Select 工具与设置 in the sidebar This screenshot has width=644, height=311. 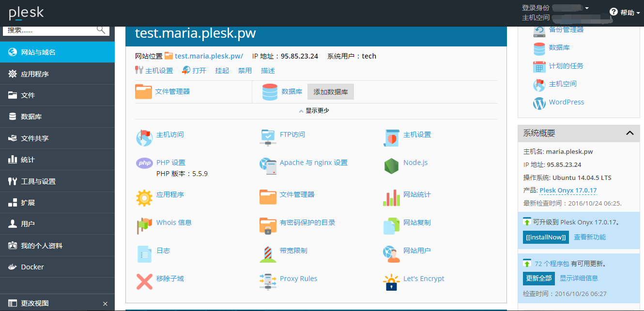(x=57, y=181)
